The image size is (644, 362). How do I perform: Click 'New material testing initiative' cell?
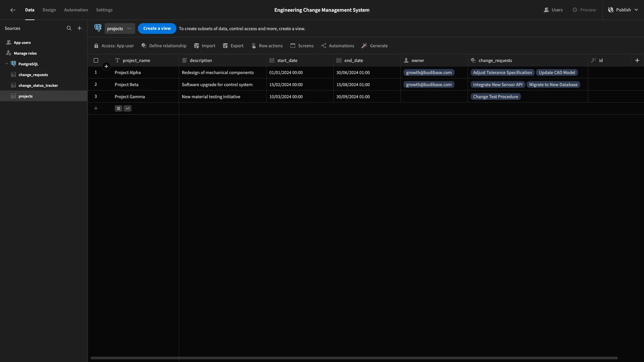coord(223,97)
